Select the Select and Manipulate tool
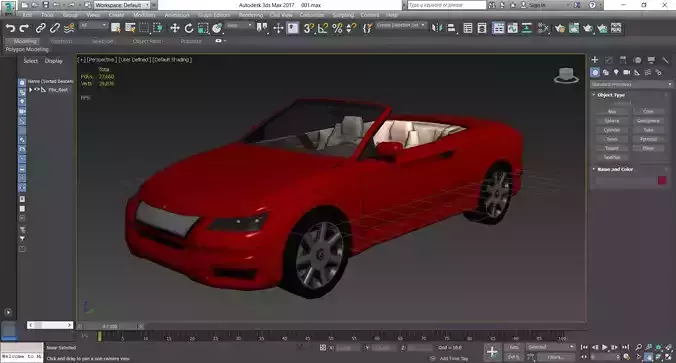 278,28
